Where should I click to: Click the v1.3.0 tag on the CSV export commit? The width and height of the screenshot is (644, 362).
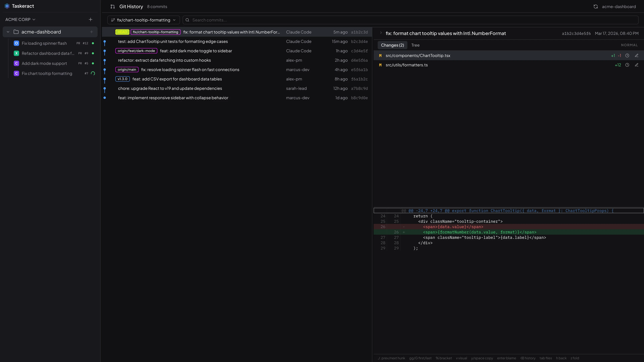point(122,79)
